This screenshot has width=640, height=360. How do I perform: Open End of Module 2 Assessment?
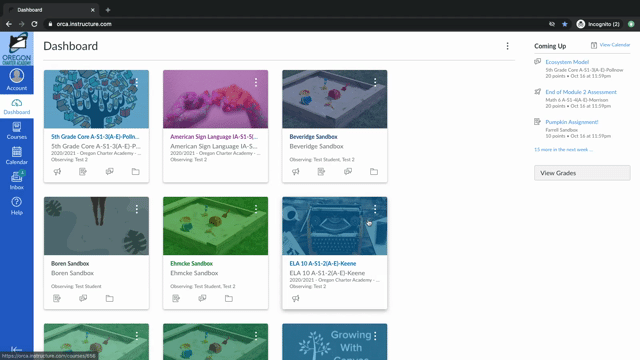point(581,92)
